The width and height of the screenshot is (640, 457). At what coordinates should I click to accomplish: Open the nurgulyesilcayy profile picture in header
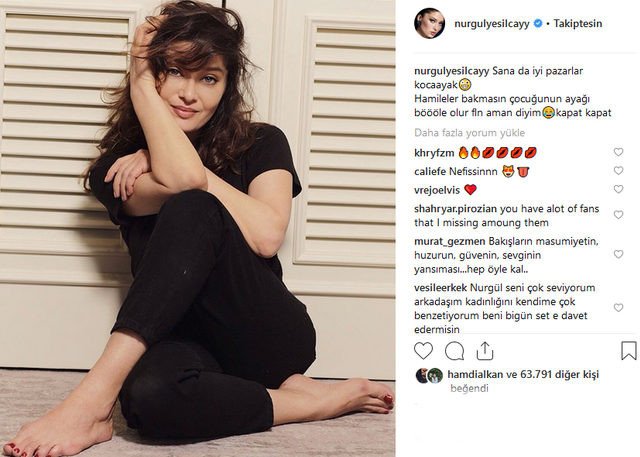tap(429, 23)
